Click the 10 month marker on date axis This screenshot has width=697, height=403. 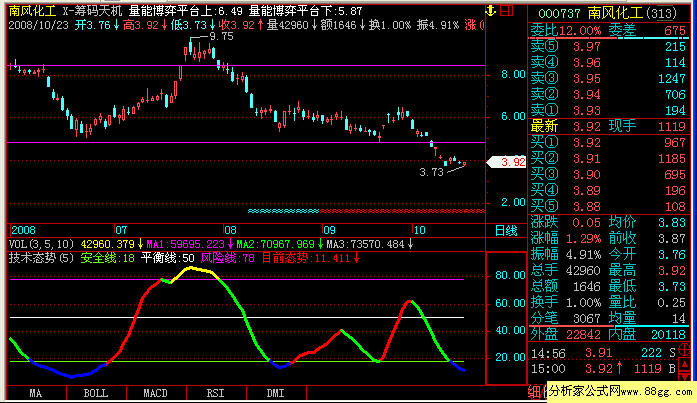pos(419,230)
